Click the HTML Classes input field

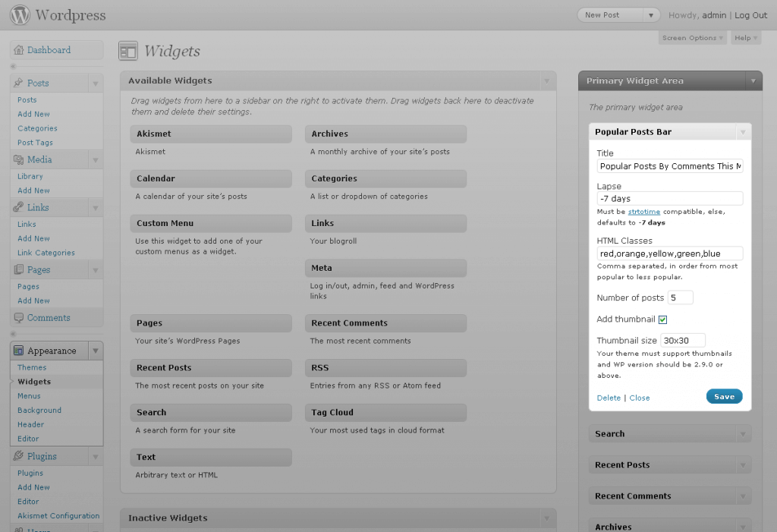tap(670, 253)
